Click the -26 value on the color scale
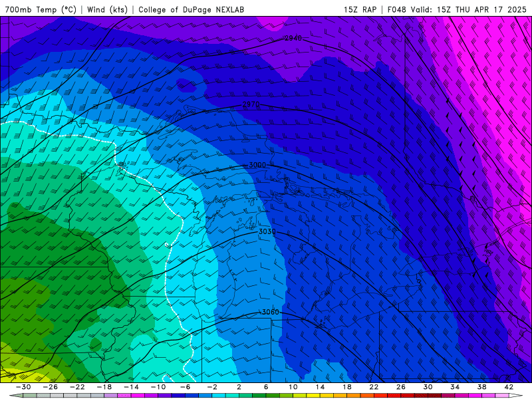 pyautogui.click(x=51, y=387)
